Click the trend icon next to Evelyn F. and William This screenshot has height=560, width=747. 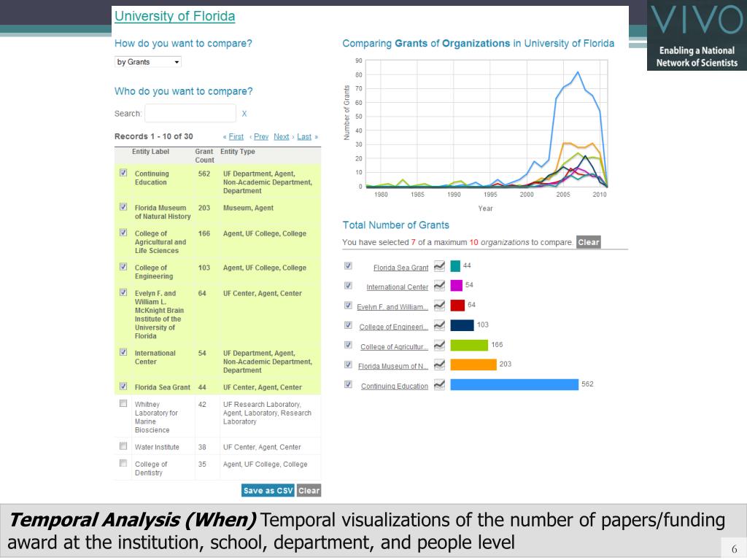pyautogui.click(x=439, y=306)
